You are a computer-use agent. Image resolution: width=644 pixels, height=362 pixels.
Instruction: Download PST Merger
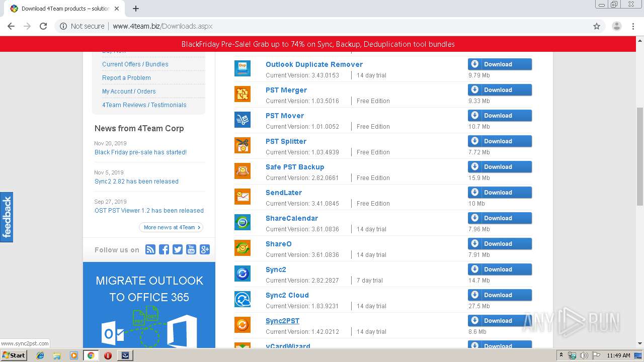pos(500,90)
